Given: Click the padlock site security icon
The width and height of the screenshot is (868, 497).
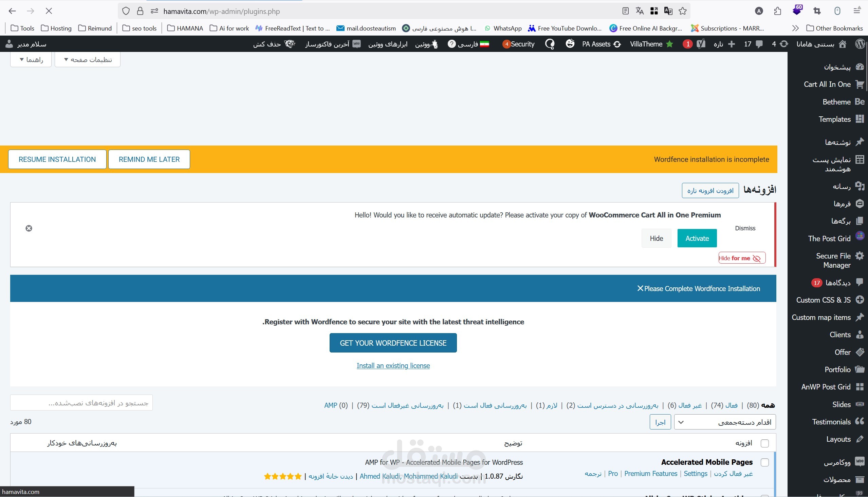Looking at the screenshot, I should 140,11.
